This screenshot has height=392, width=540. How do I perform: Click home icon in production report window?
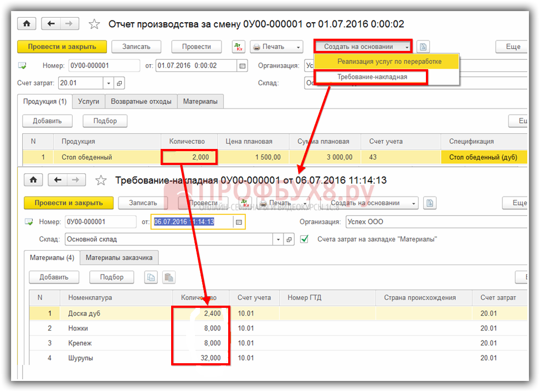point(27,24)
